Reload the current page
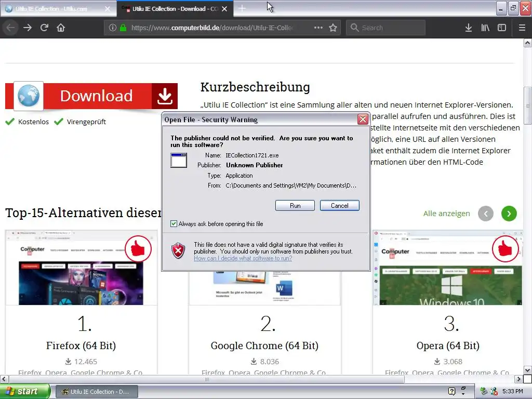The height and width of the screenshot is (399, 532). (44, 28)
